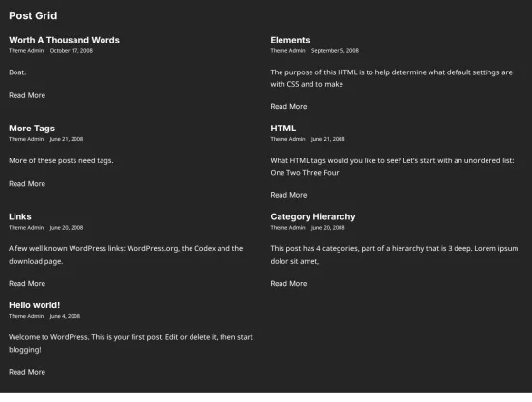The width and height of the screenshot is (532, 402).
Task: Open the Elements post title
Action: (x=290, y=40)
